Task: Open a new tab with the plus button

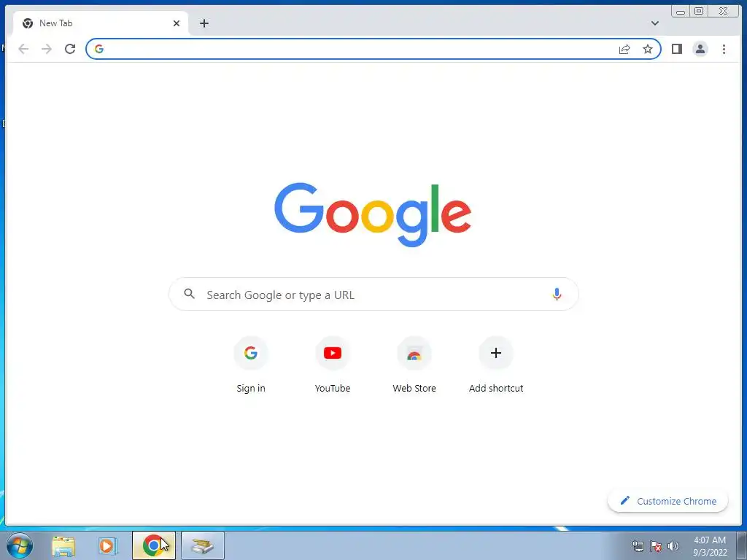Action: click(x=204, y=23)
